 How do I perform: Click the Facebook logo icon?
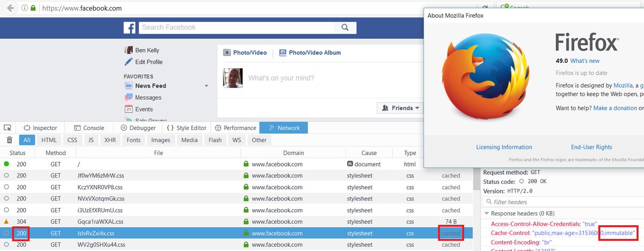(x=129, y=27)
